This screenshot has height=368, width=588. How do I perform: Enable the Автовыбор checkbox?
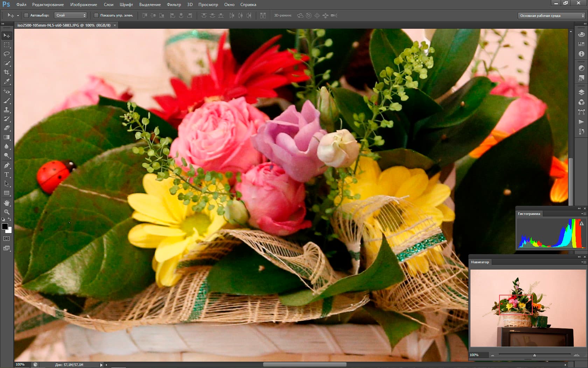click(26, 15)
